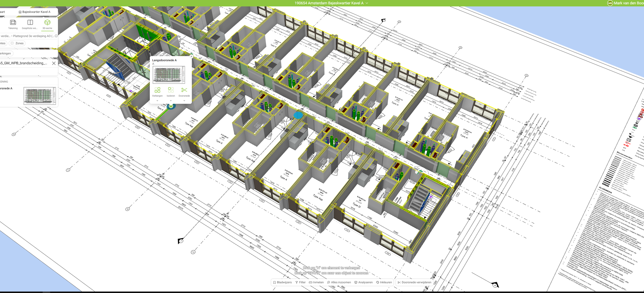Image resolution: width=644 pixels, height=293 pixels.
Task: Click the Doorsnede scissors icon in popup
Action: pyautogui.click(x=184, y=90)
